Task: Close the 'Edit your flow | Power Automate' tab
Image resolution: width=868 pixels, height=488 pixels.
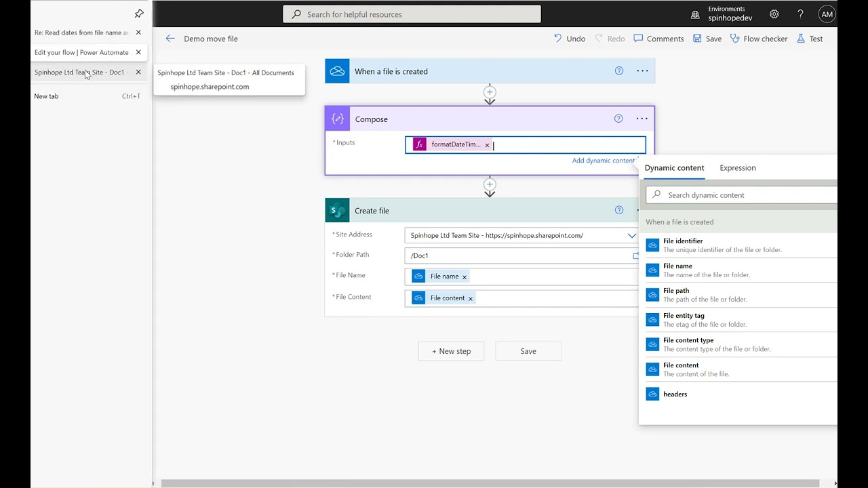Action: pos(138,52)
